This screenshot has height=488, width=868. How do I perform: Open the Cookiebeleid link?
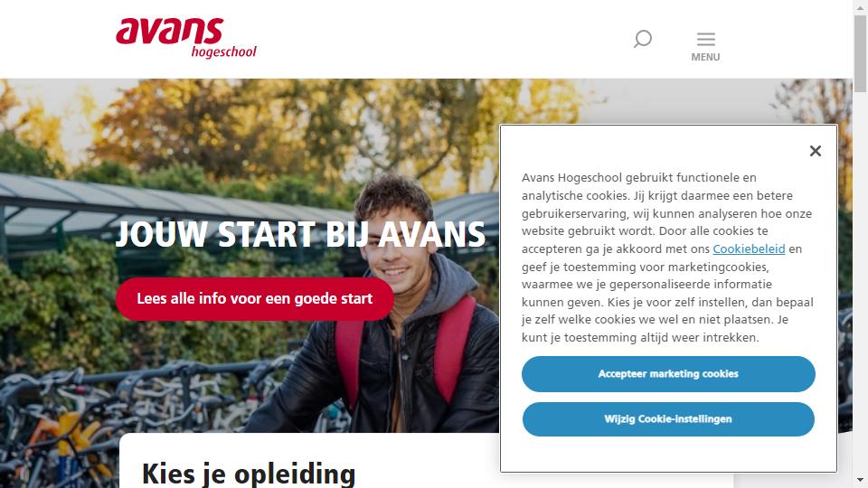(x=749, y=249)
